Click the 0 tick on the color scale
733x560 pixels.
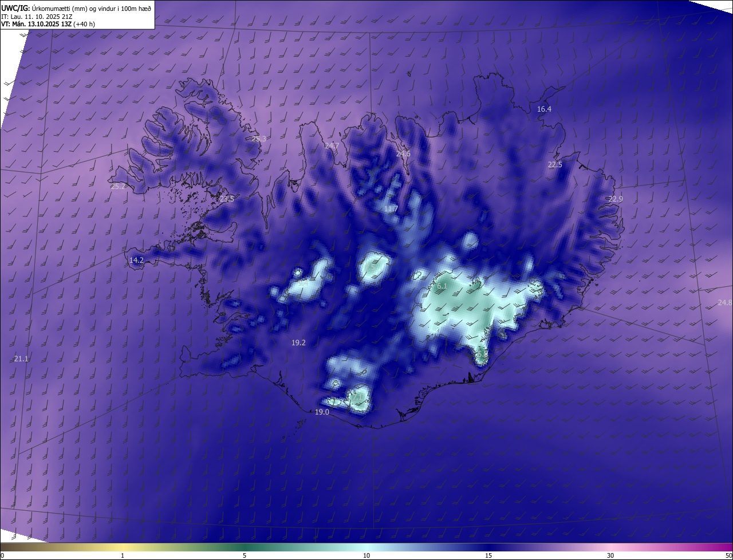[2, 555]
